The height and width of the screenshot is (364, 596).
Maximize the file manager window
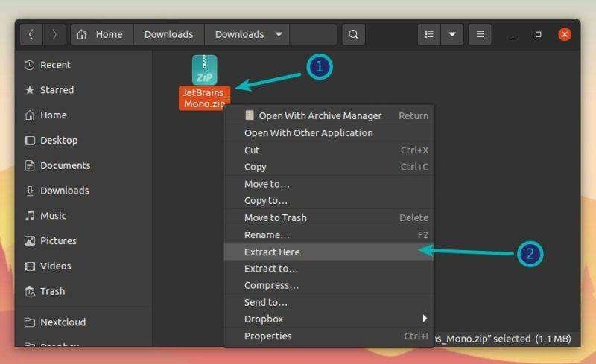538,34
